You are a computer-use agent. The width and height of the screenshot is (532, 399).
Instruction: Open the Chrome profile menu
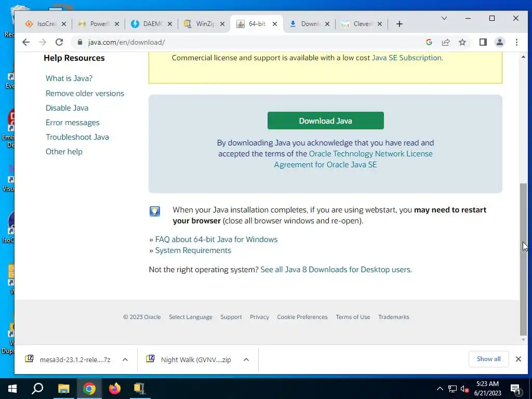(500, 42)
